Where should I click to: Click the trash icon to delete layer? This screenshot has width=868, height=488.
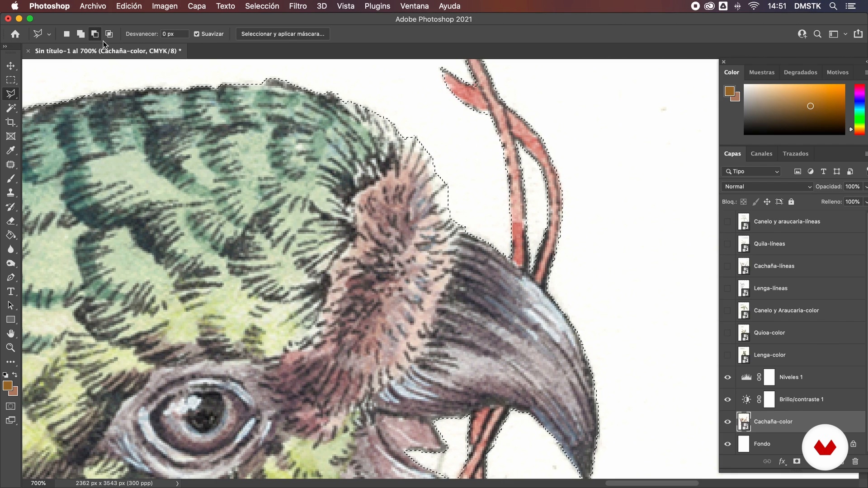855,461
